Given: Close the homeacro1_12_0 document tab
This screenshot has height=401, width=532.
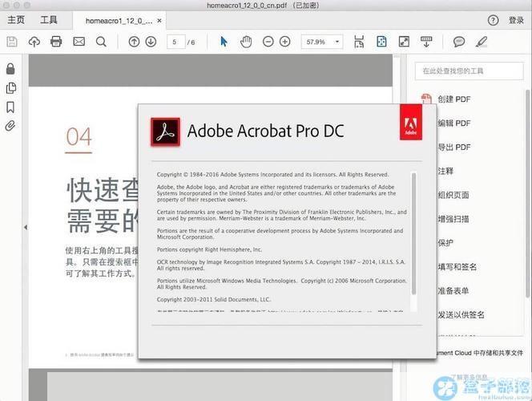Looking at the screenshot, I should coord(159,21).
